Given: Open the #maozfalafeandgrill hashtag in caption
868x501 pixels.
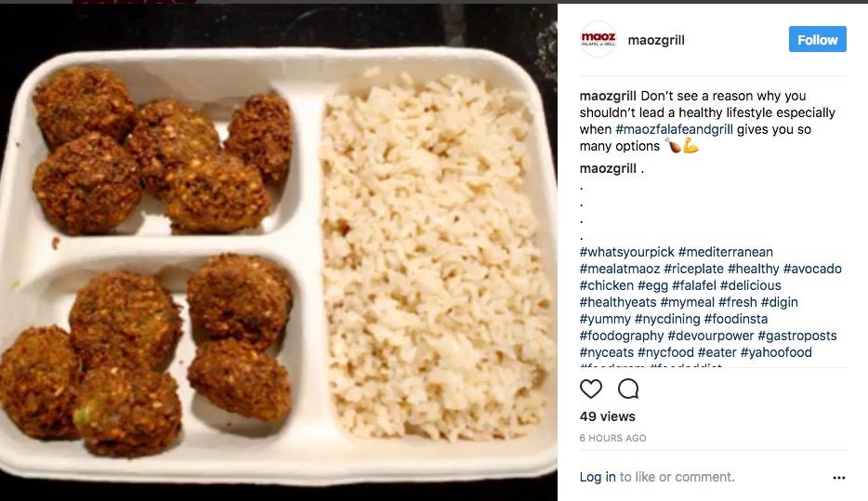Looking at the screenshot, I should click(x=674, y=129).
